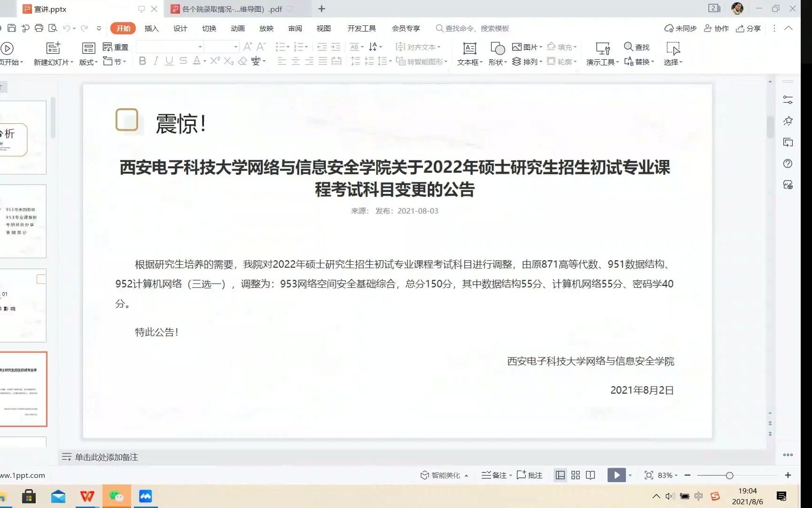Click the Find (查找) button
The image size is (812, 508).
(637, 47)
